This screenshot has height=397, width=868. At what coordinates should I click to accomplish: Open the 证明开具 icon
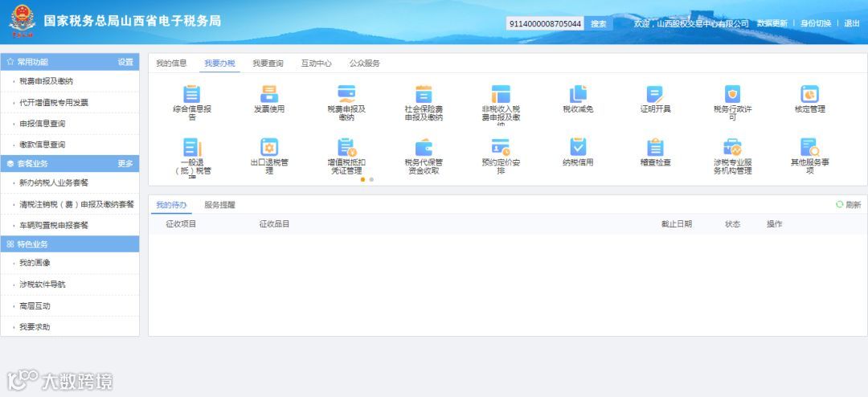click(655, 93)
